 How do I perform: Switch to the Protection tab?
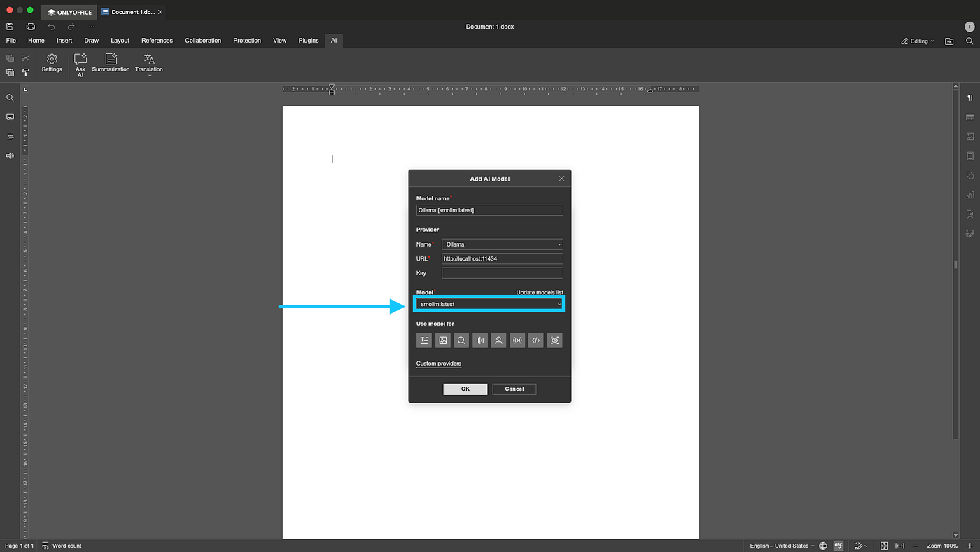[247, 41]
